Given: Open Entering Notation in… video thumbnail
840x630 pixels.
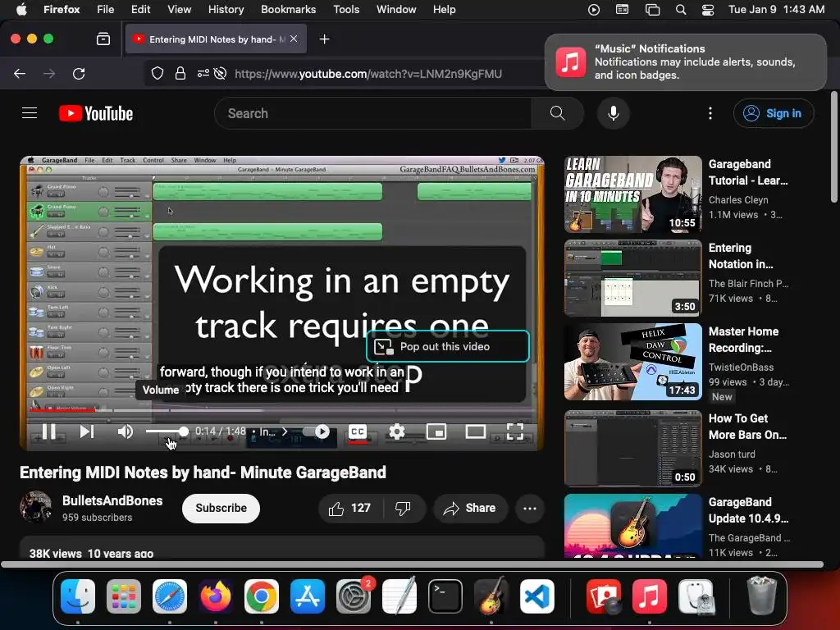Looking at the screenshot, I should tap(632, 278).
